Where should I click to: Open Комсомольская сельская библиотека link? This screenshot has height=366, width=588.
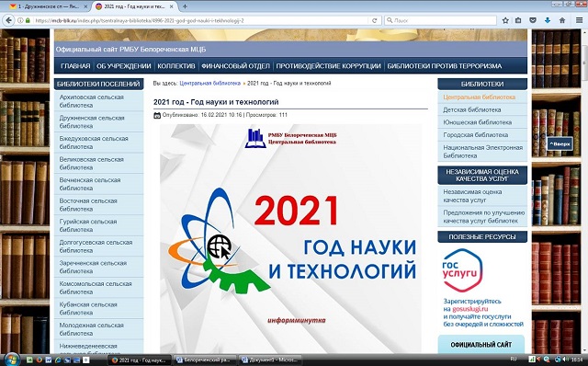96,288
